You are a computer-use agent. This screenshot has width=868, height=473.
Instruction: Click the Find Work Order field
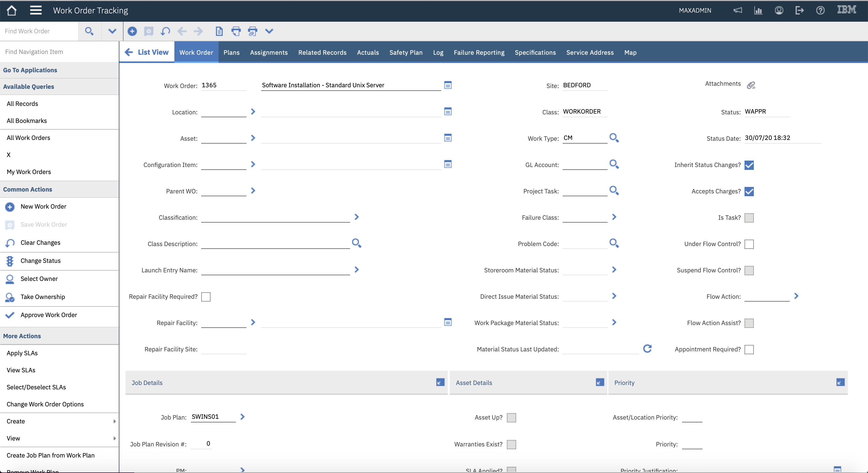(39, 31)
